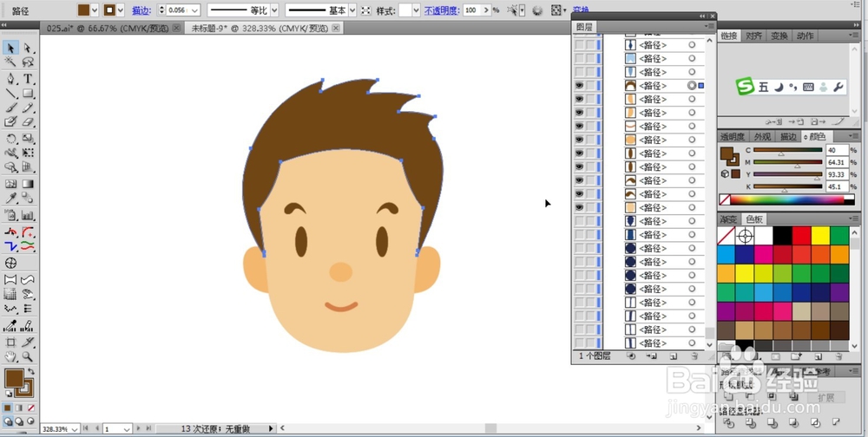The height and width of the screenshot is (437, 868).
Task: Click the new swatch icon in Swatches panel
Action: coord(818,357)
